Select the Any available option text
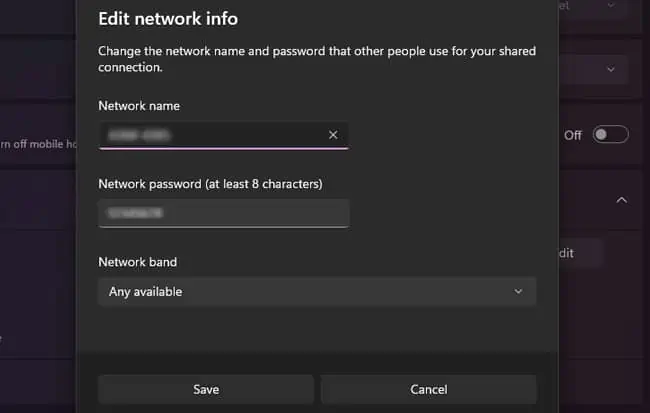The height and width of the screenshot is (413, 650). click(146, 292)
